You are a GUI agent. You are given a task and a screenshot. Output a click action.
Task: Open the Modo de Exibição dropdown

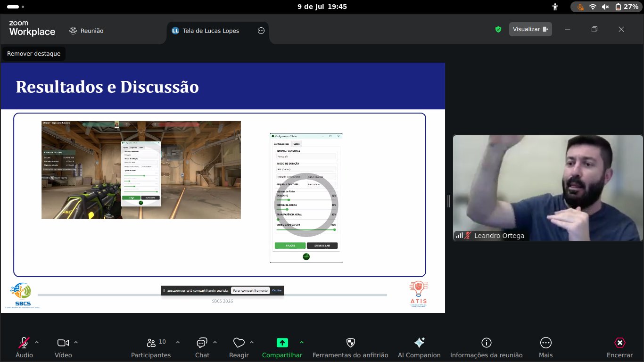pos(305,169)
